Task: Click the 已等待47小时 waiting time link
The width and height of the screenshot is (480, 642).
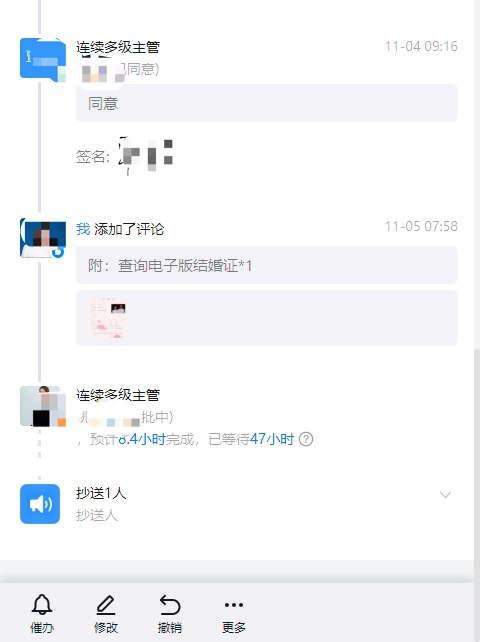Action: click(x=251, y=439)
